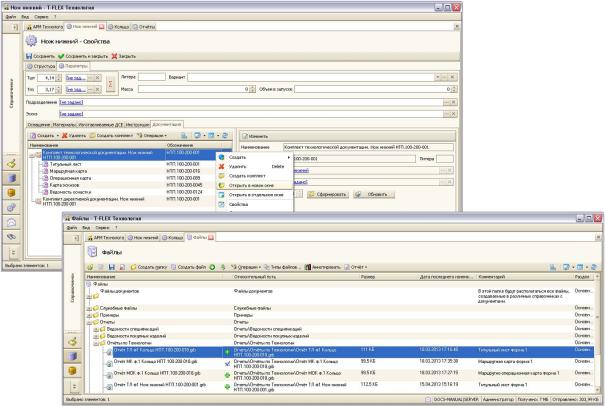
Task: Click the Изменить button
Action: (x=255, y=136)
